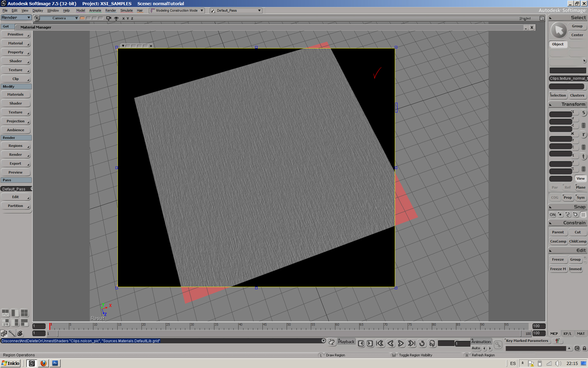Select the Translate (t) transform tool

583,156
